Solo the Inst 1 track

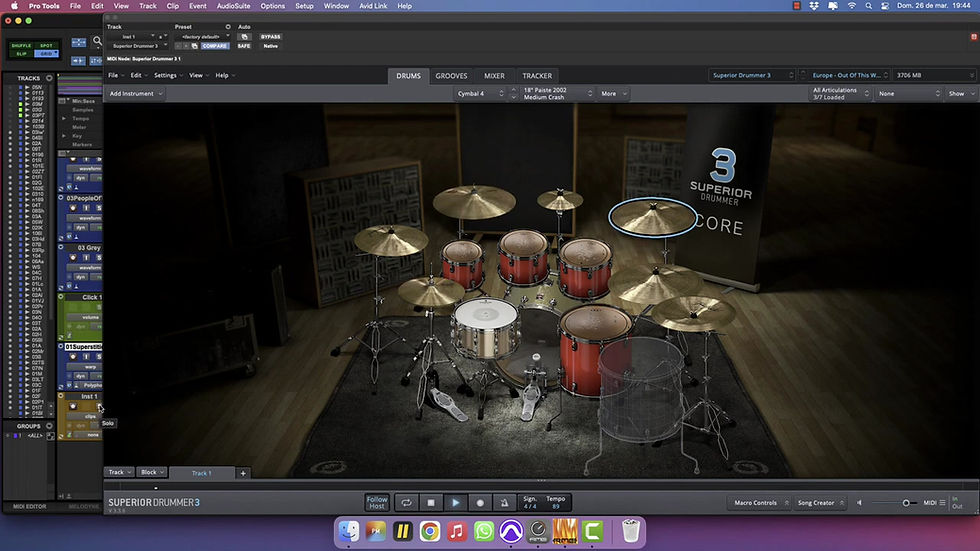point(99,407)
